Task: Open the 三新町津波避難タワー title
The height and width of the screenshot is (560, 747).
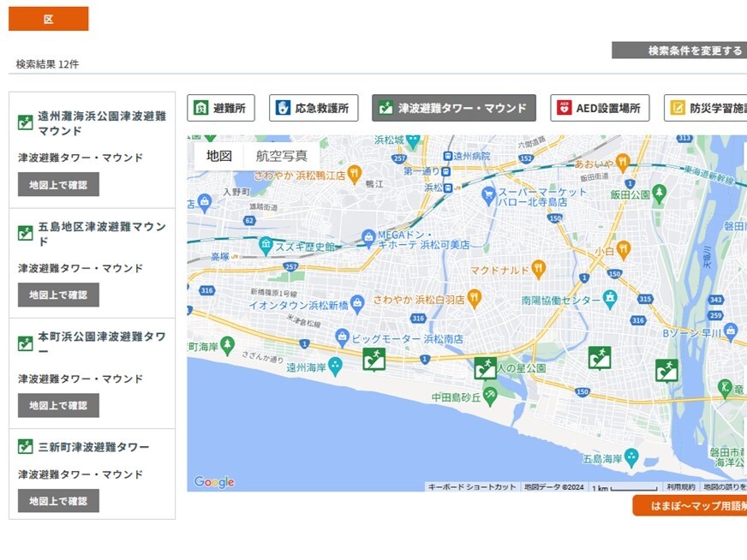Action: [x=93, y=447]
